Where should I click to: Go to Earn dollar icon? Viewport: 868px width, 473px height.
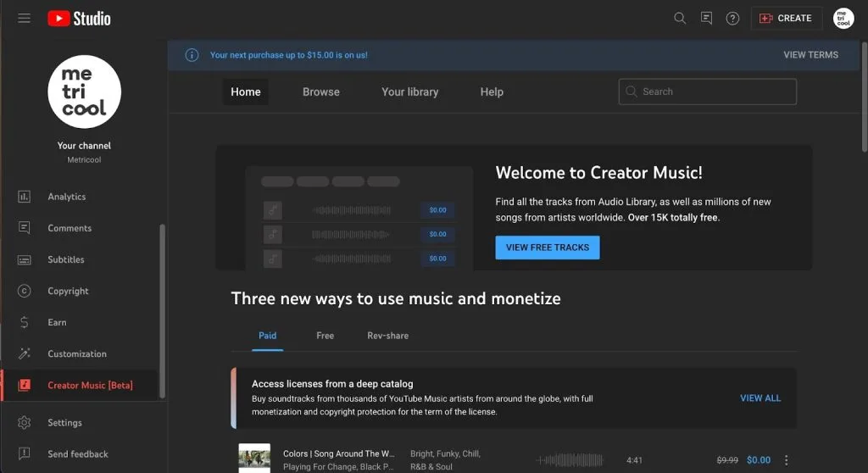(24, 322)
